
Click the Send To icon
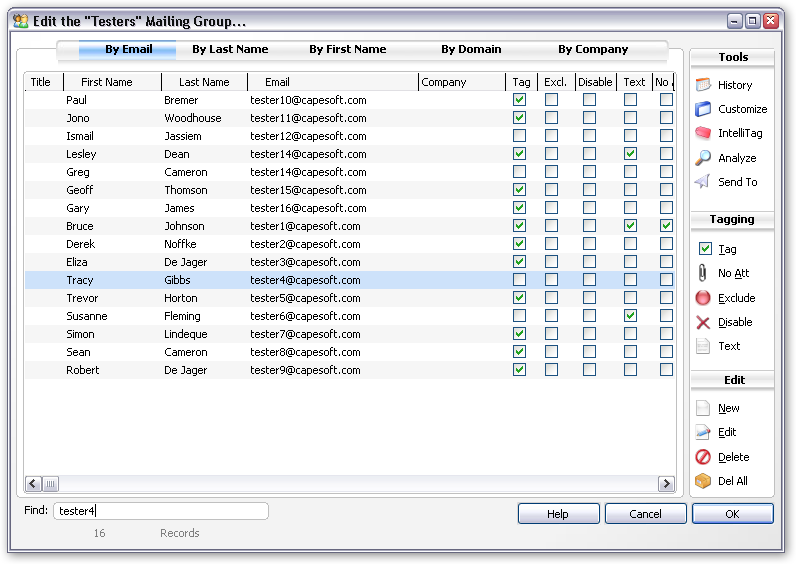click(x=704, y=182)
